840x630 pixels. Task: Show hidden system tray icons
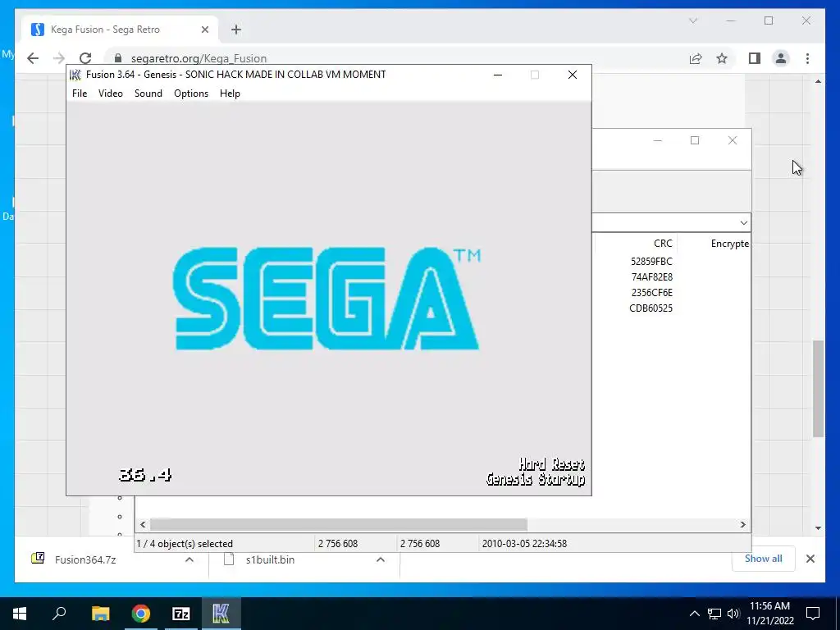click(x=694, y=614)
